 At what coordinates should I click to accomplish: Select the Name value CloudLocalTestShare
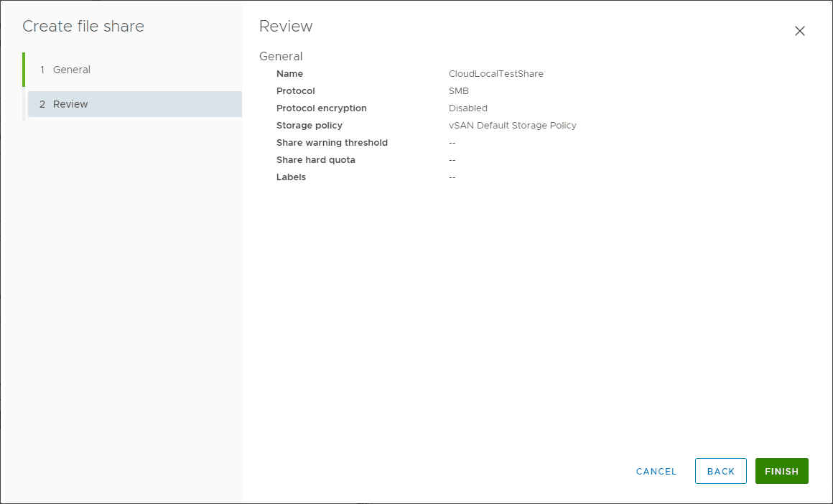pos(498,73)
